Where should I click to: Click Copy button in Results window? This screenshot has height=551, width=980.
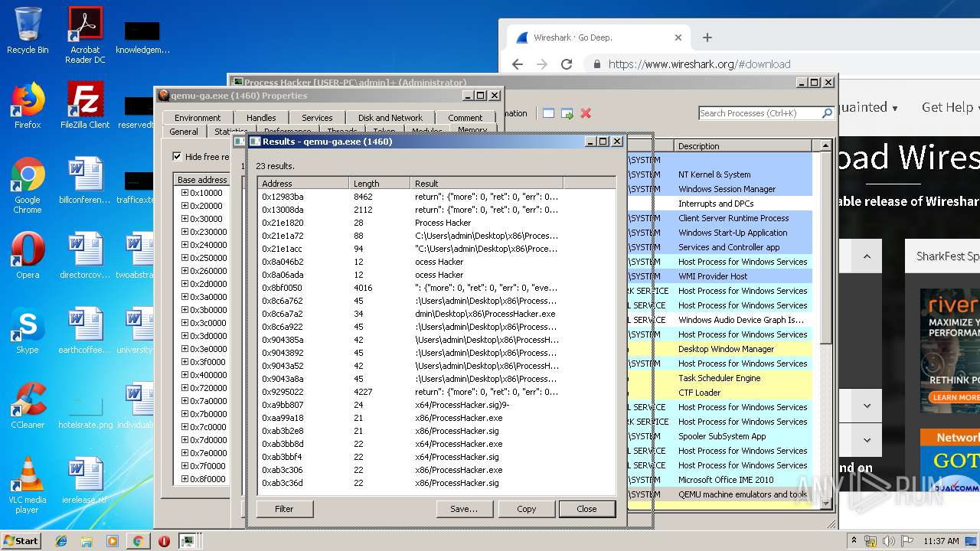click(527, 509)
